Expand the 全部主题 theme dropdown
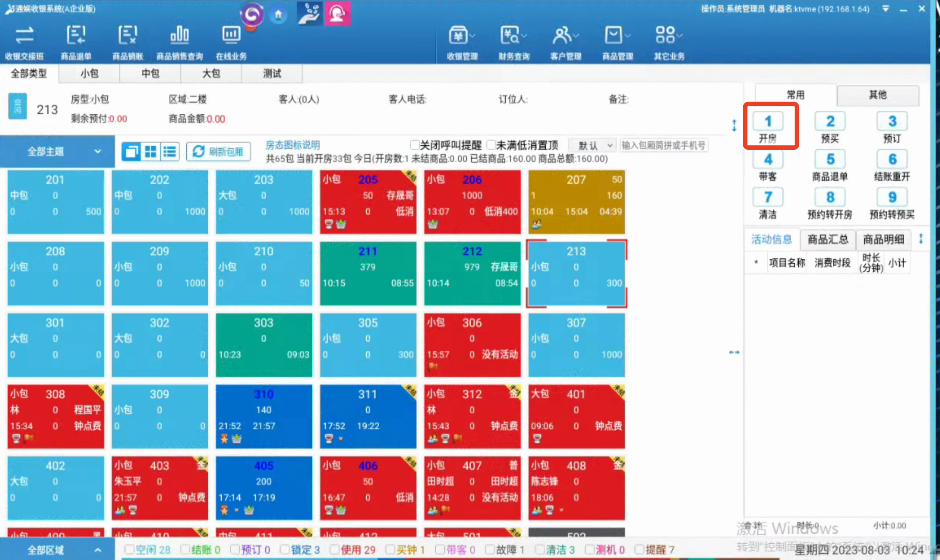940x560 pixels. pos(57,152)
